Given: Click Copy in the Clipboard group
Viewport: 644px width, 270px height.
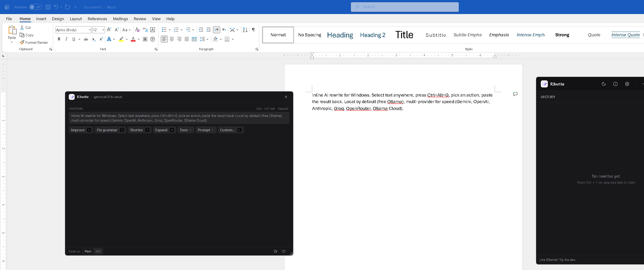Looking at the screenshot, I should pos(26,35).
